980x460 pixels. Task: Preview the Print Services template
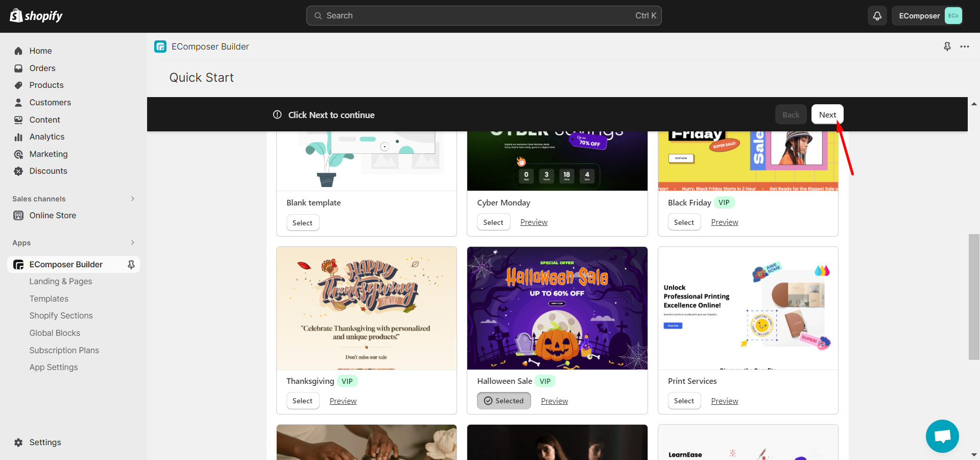point(724,401)
